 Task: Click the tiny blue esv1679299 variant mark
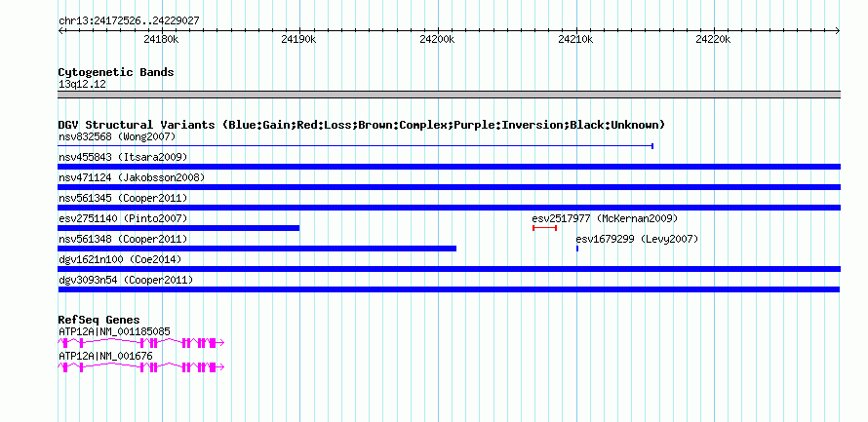pos(577,249)
